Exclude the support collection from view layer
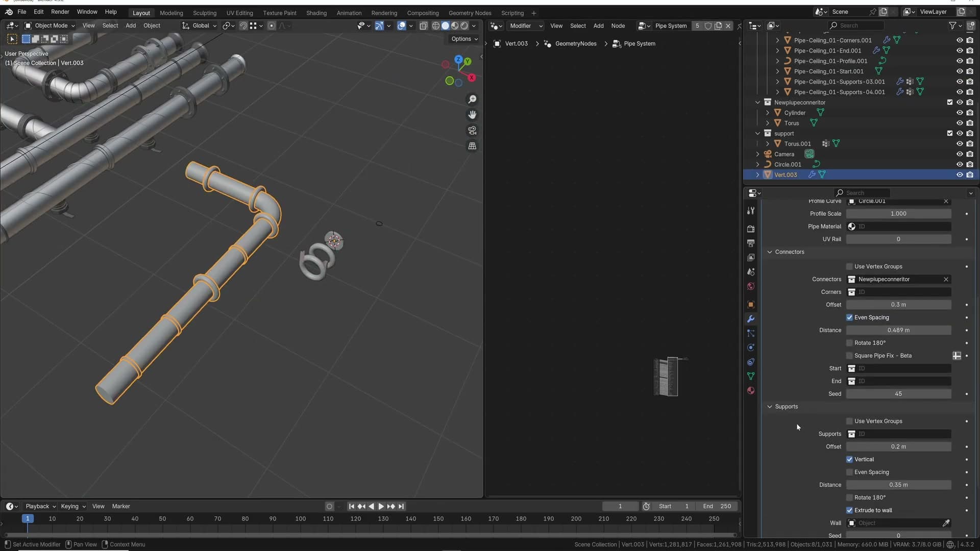 point(949,133)
